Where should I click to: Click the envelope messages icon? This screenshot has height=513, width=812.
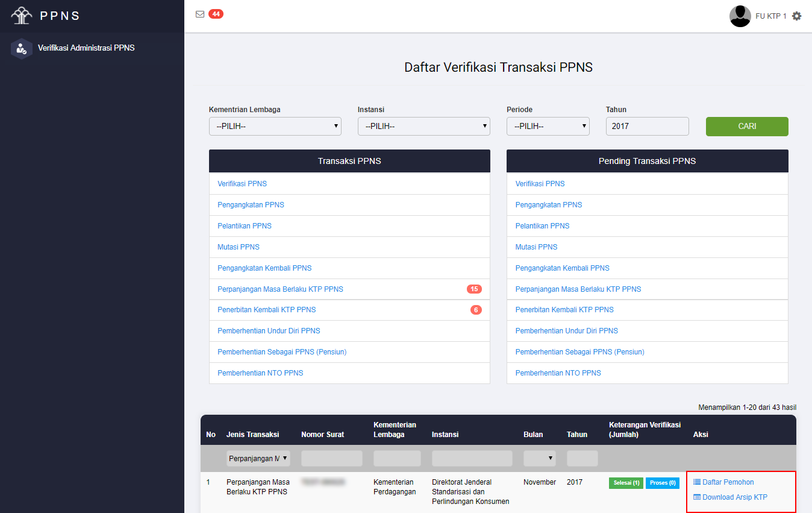click(200, 14)
